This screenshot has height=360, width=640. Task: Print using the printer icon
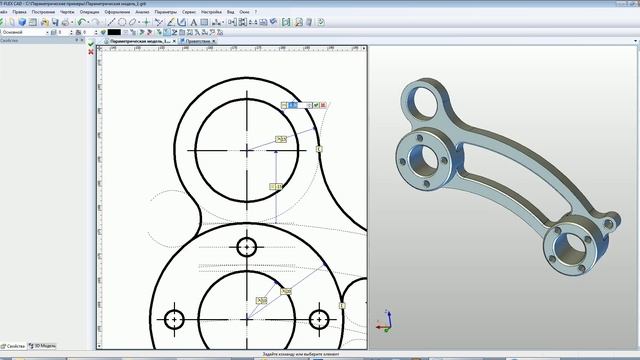click(x=65, y=22)
